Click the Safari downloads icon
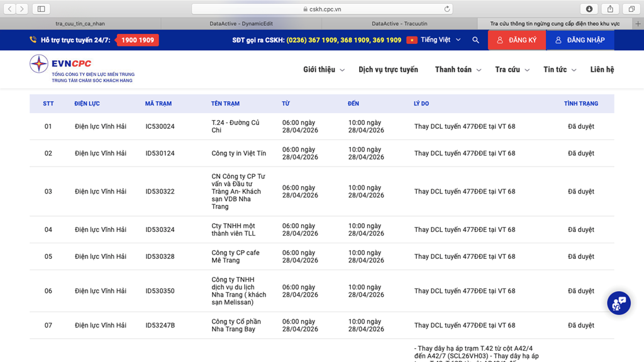The height and width of the screenshot is (362, 644). tap(589, 9)
